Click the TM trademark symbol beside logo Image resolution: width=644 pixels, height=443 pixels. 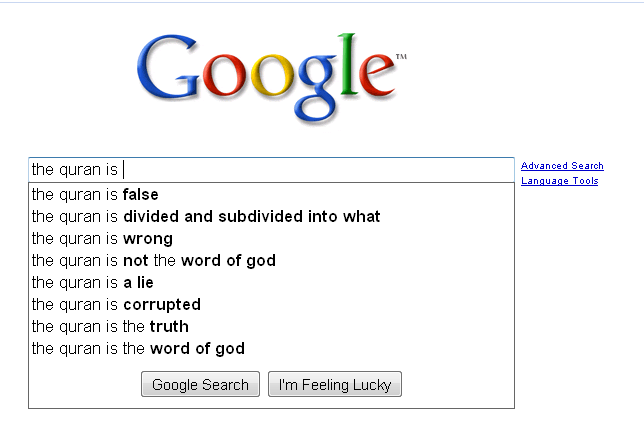click(401, 57)
